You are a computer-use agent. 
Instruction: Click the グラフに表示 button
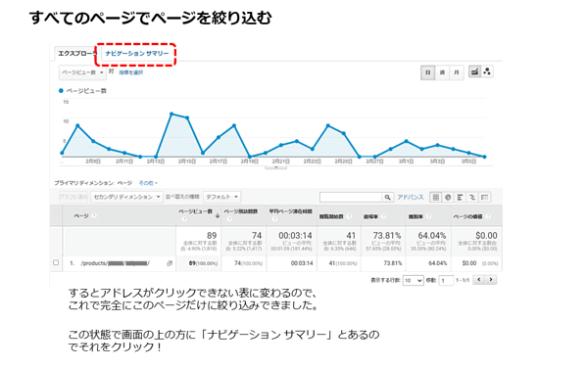73,197
